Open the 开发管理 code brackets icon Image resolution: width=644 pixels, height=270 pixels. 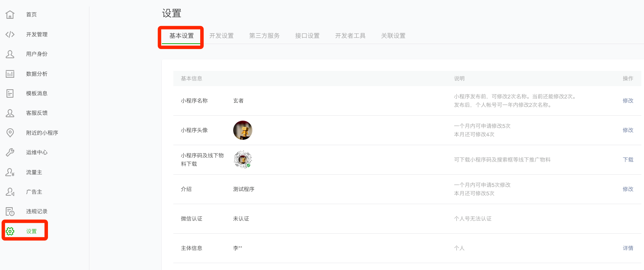point(10,34)
